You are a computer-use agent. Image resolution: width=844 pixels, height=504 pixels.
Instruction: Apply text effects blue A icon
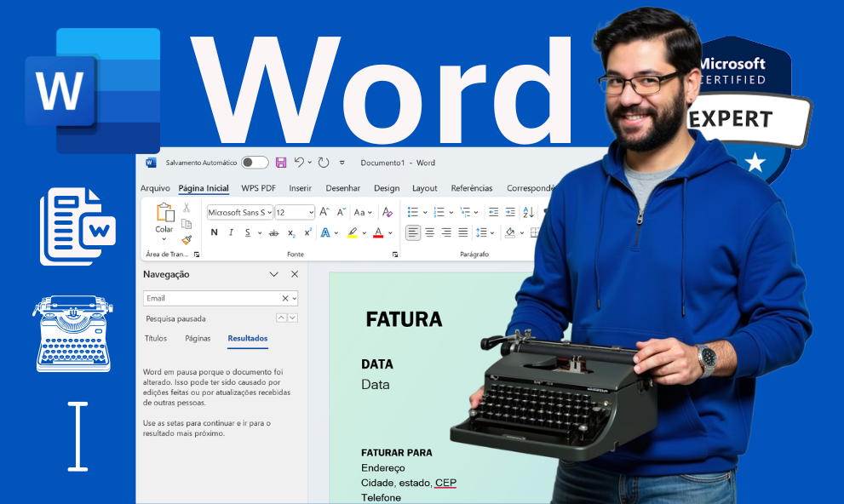(325, 232)
